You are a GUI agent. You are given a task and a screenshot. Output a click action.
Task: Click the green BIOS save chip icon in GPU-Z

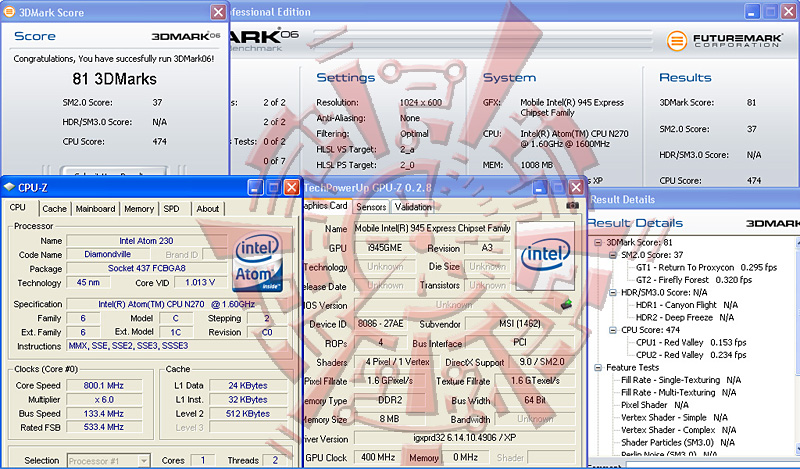tap(566, 305)
